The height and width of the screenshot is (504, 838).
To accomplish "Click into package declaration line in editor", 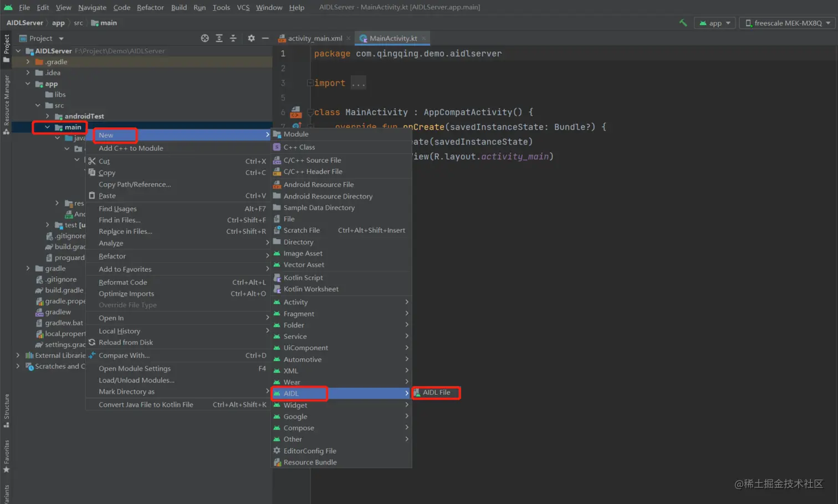I will 407,54.
